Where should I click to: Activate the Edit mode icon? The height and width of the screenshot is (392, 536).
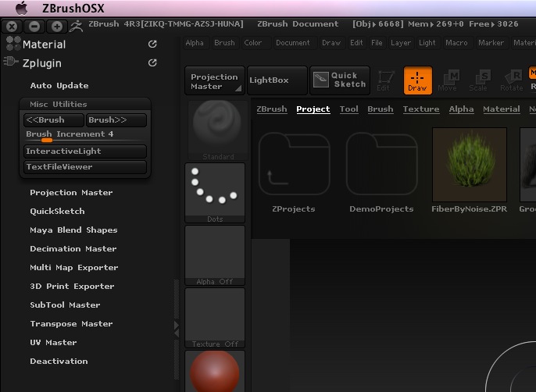click(386, 80)
